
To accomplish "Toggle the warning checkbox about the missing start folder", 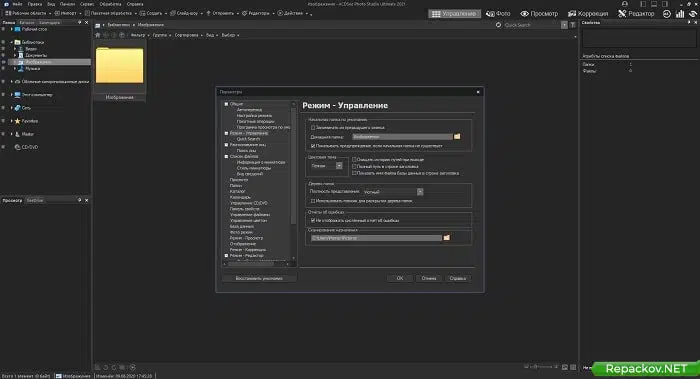I will (313, 146).
